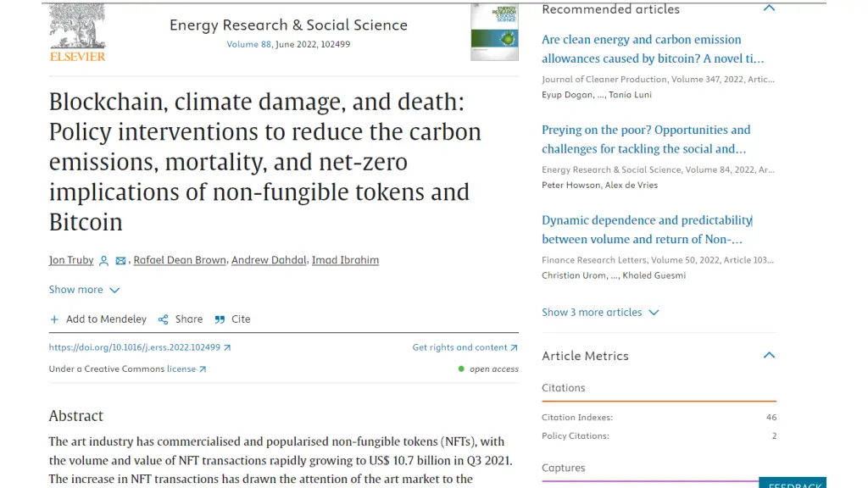Image resolution: width=868 pixels, height=488 pixels.
Task: Click the arrow icon after Get rights and content
Action: (x=514, y=347)
